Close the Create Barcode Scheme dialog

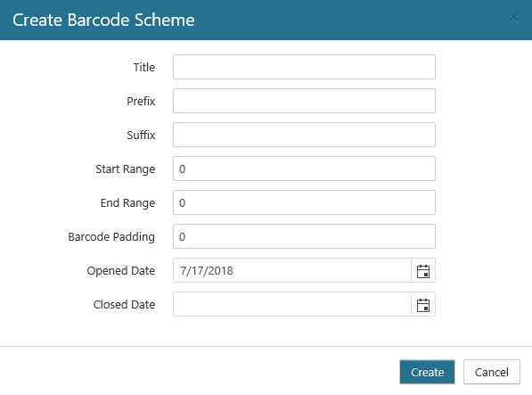point(513,18)
